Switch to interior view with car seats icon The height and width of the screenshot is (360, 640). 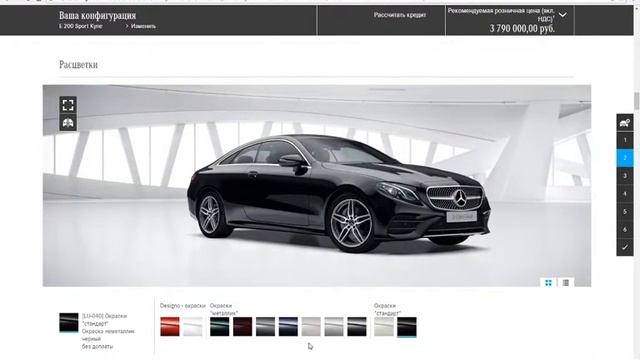68,122
